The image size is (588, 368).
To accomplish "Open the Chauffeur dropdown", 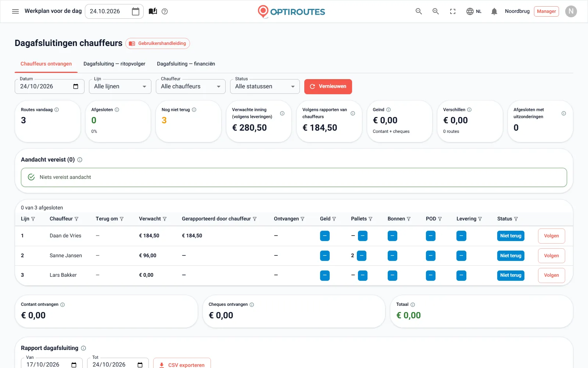I will (191, 86).
